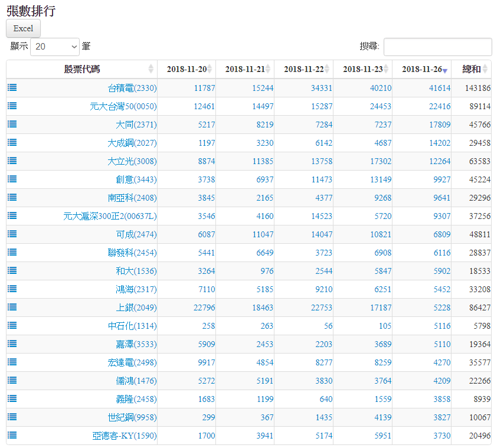Sort by 2018-11-20 column header

pyautogui.click(x=186, y=69)
